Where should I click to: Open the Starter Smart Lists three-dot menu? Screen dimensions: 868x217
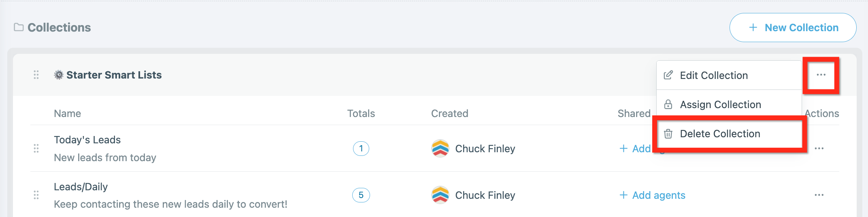821,75
